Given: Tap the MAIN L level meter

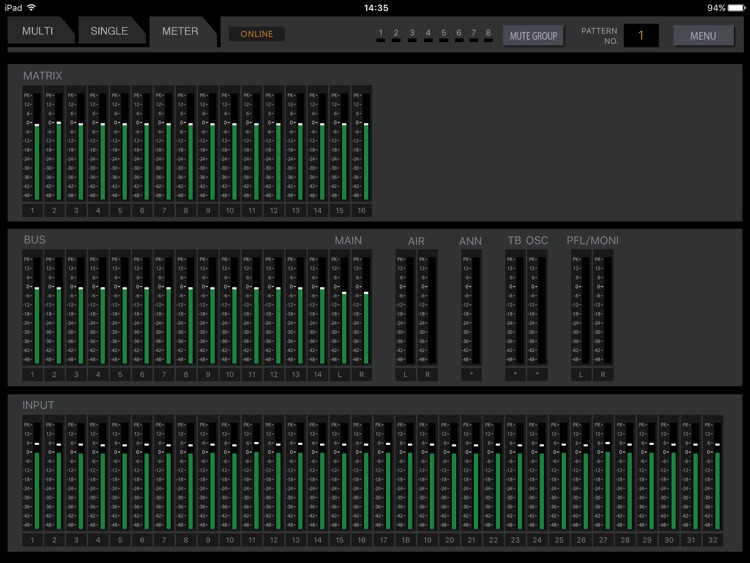Looking at the screenshot, I should (340, 309).
